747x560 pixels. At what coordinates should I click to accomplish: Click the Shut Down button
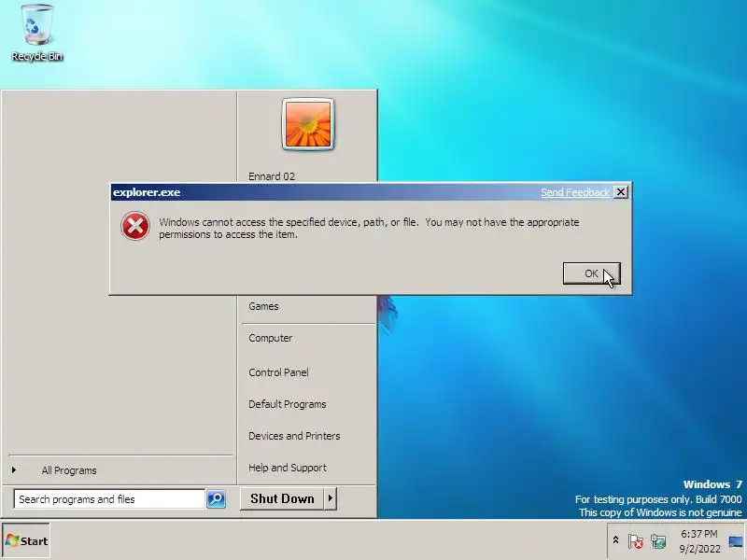(282, 498)
